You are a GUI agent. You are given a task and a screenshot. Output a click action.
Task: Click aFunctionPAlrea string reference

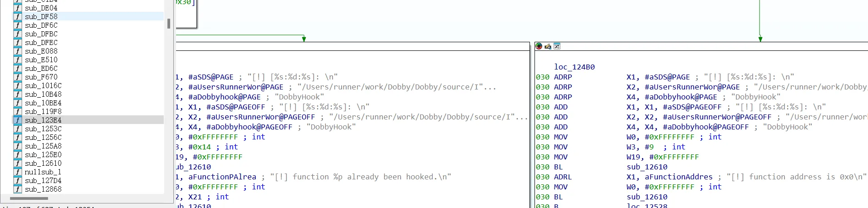tap(222, 177)
